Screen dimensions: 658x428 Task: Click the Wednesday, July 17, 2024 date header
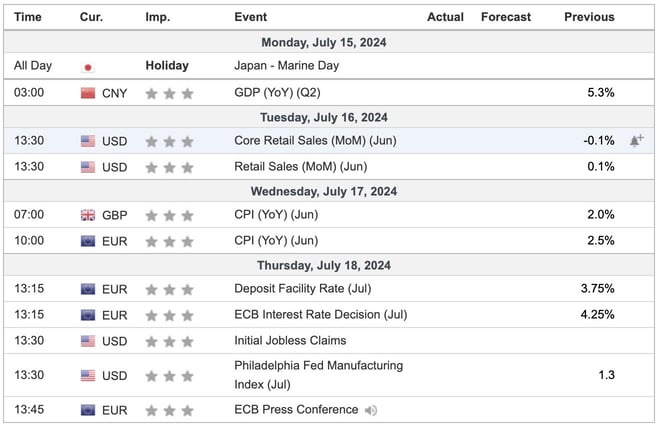[x=324, y=191]
